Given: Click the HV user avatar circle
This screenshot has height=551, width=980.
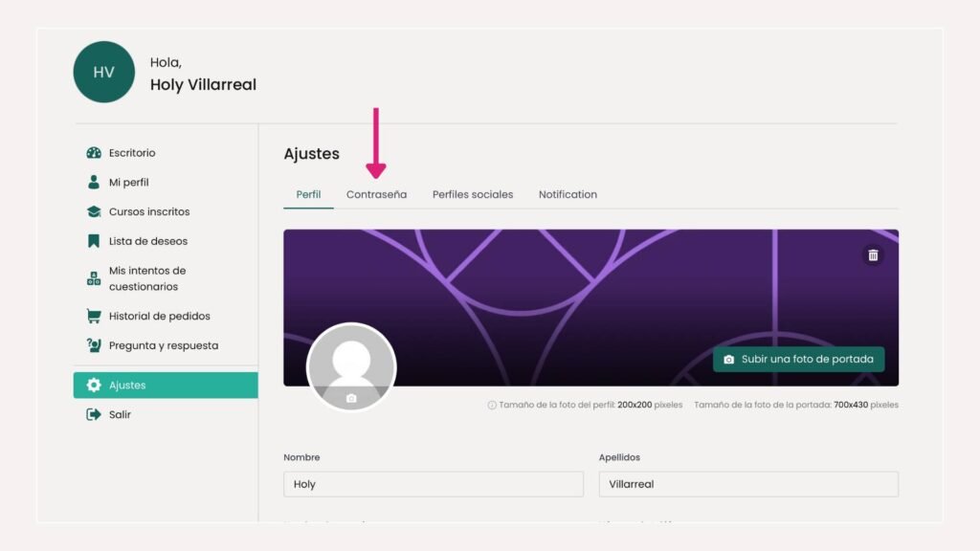Looking at the screenshot, I should (104, 73).
